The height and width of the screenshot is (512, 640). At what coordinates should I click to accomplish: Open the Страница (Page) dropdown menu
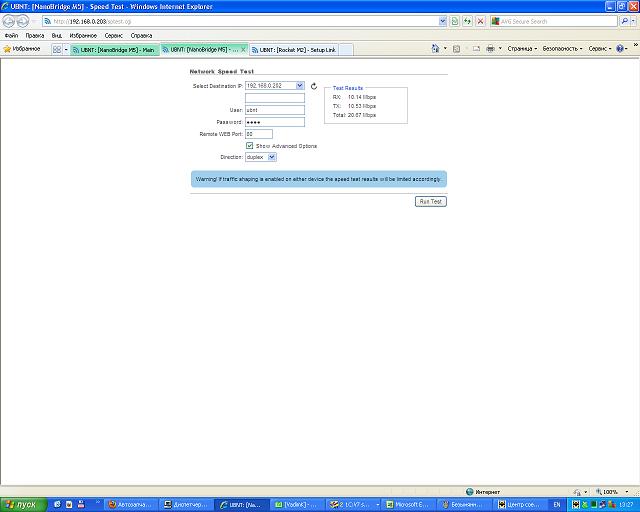[x=522, y=49]
